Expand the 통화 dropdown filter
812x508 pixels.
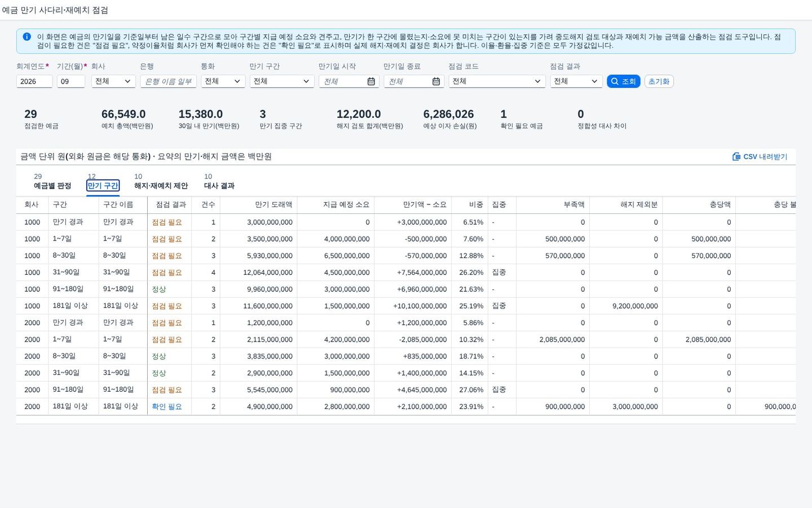223,81
